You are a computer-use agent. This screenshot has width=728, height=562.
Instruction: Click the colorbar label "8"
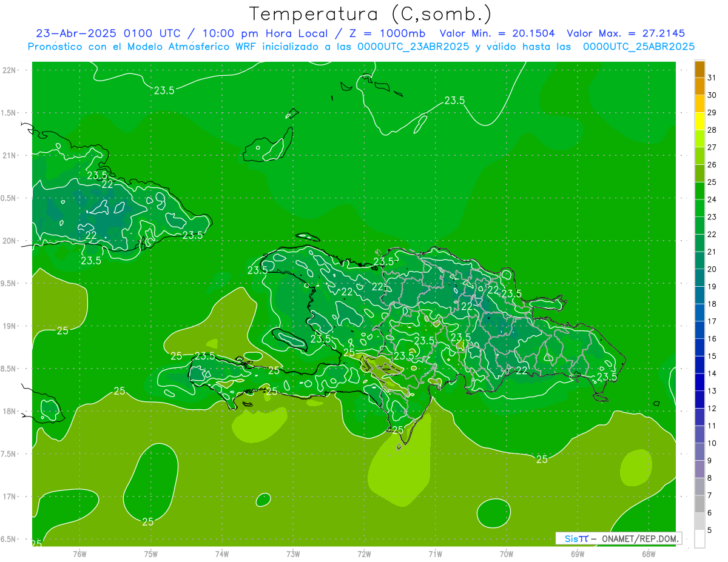pyautogui.click(x=710, y=478)
